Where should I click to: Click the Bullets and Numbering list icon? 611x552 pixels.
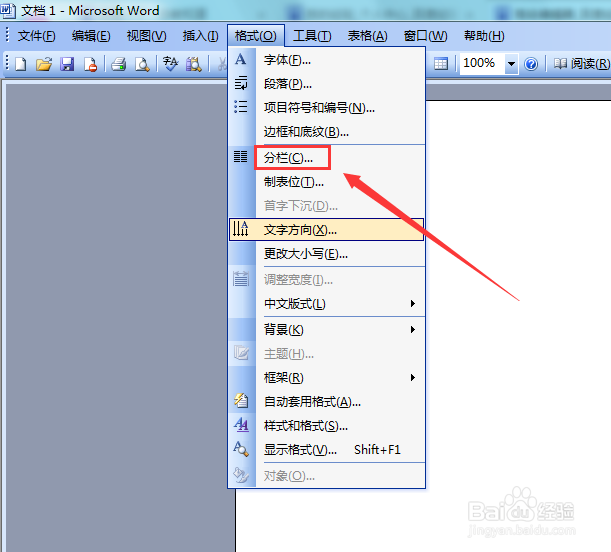(x=240, y=106)
